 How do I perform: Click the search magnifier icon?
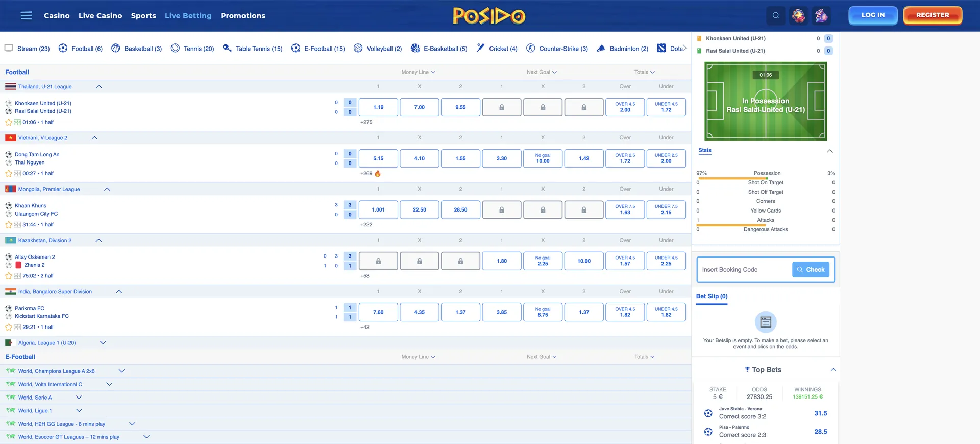pos(776,15)
